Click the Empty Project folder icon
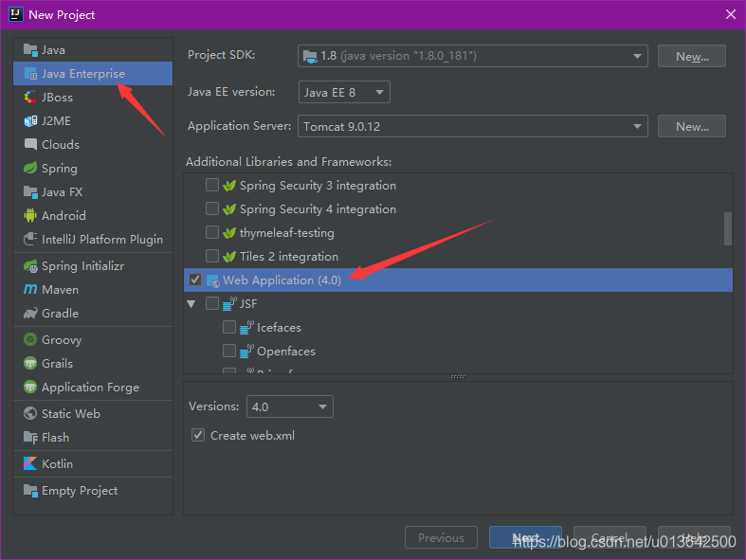This screenshot has height=560, width=746. [30, 490]
